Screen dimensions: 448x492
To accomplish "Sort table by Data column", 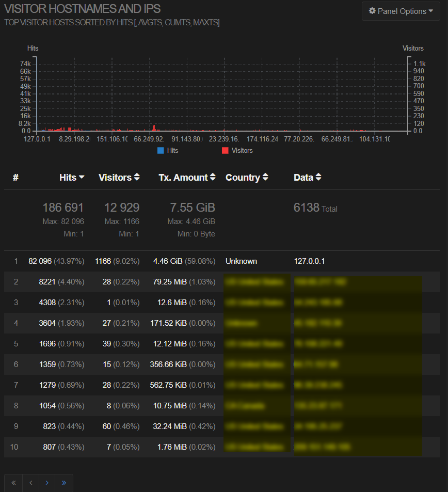I will 308,178.
